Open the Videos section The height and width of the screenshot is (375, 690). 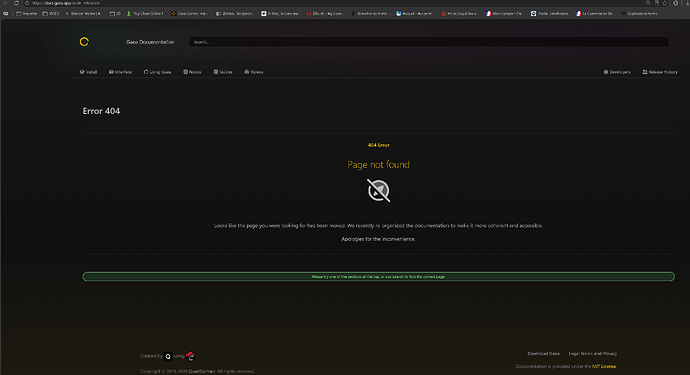tap(254, 72)
